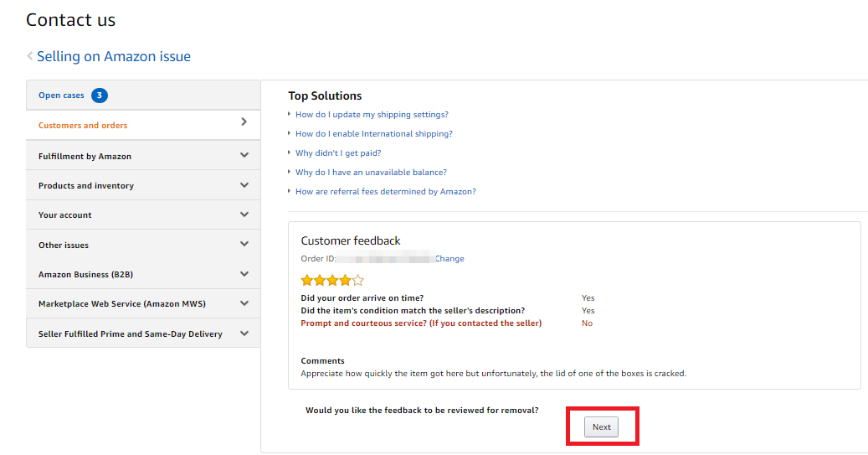Click "Did the item's condition match" question text
The image size is (868, 455).
click(413, 311)
